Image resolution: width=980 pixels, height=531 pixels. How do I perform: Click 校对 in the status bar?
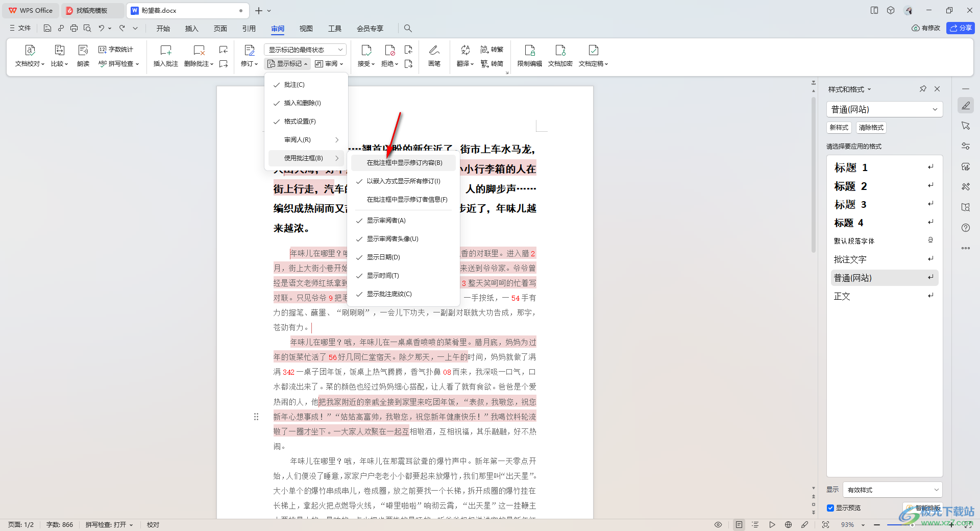[x=153, y=525]
